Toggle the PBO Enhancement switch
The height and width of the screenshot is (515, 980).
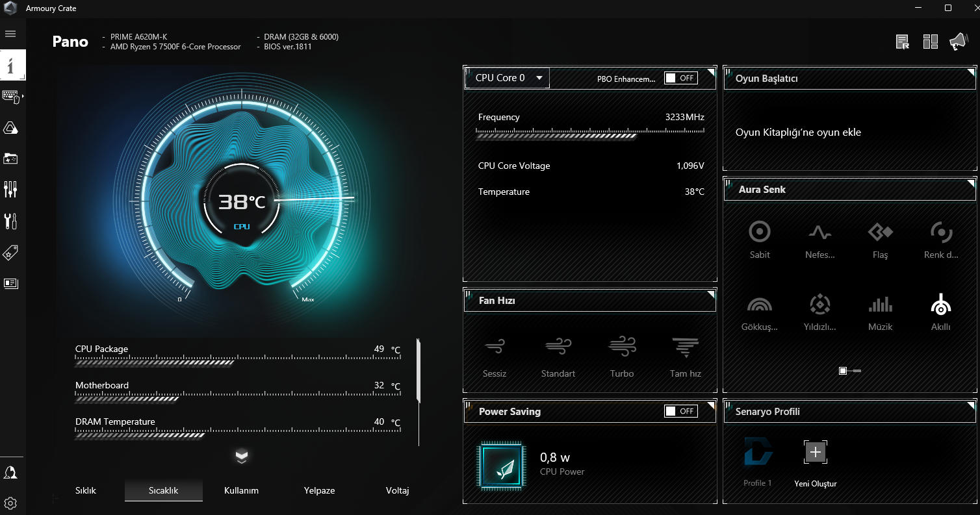click(x=680, y=78)
